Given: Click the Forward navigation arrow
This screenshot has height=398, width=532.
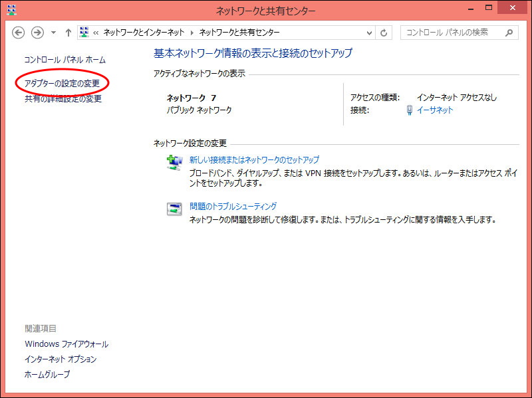Looking at the screenshot, I should coord(37,33).
